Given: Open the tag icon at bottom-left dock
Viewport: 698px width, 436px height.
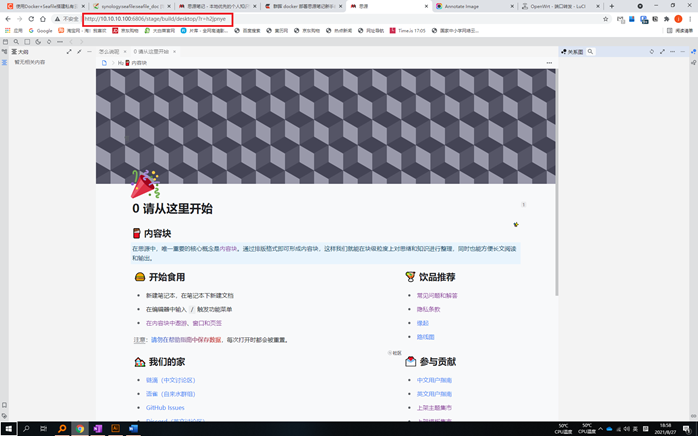Looking at the screenshot, I should click(4, 416).
